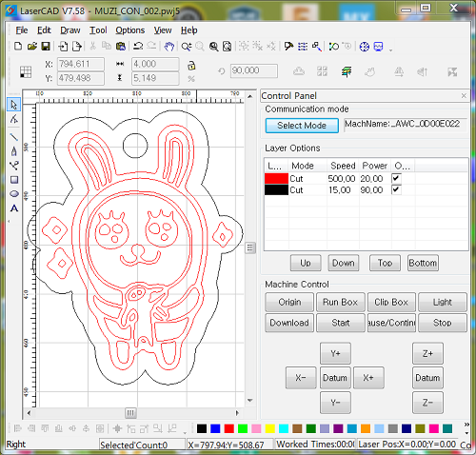Screen dimensions: 476x455
Task: Click the Pause/Continue button
Action: (391, 323)
